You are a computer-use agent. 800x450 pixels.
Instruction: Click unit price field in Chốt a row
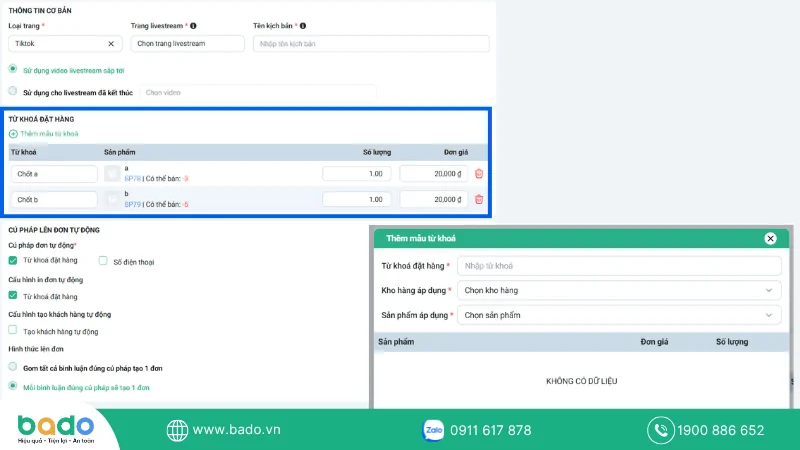coord(434,174)
